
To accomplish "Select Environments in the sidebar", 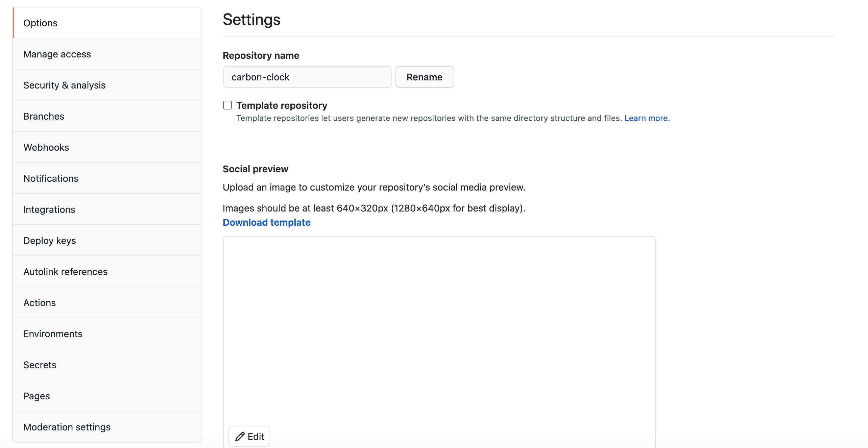I will 53,334.
